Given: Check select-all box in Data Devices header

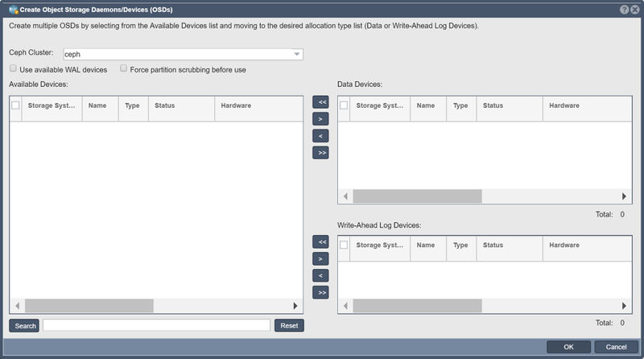Looking at the screenshot, I should [344, 105].
